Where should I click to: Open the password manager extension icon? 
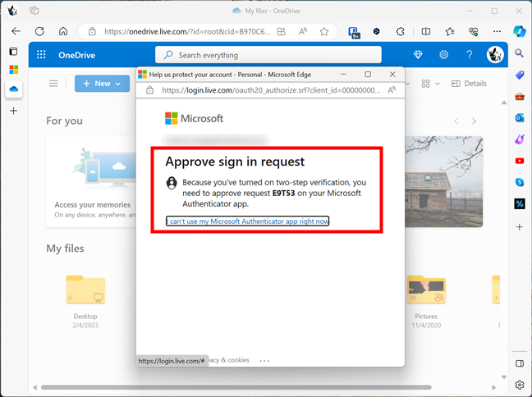[354, 32]
